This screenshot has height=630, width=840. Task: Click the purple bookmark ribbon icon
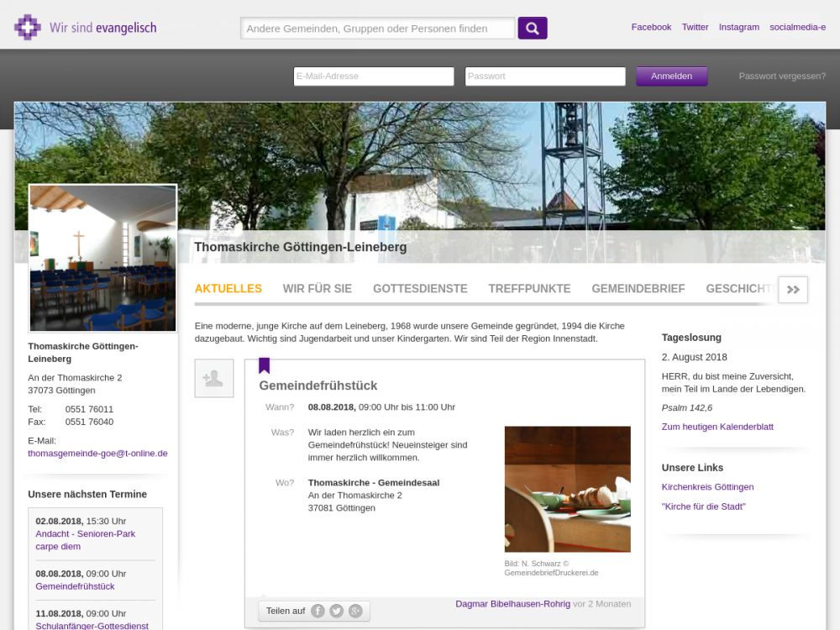[264, 365]
